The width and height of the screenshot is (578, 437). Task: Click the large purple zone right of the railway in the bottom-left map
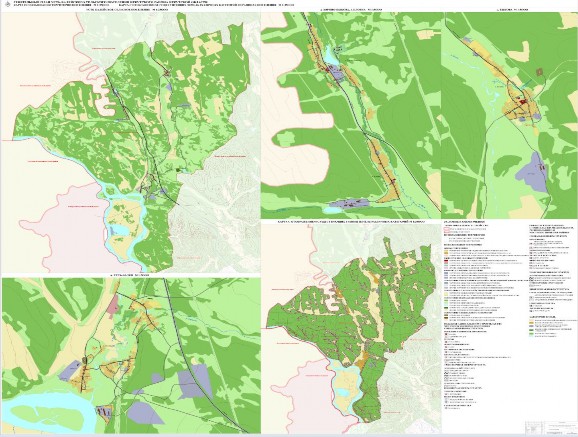click(x=194, y=381)
